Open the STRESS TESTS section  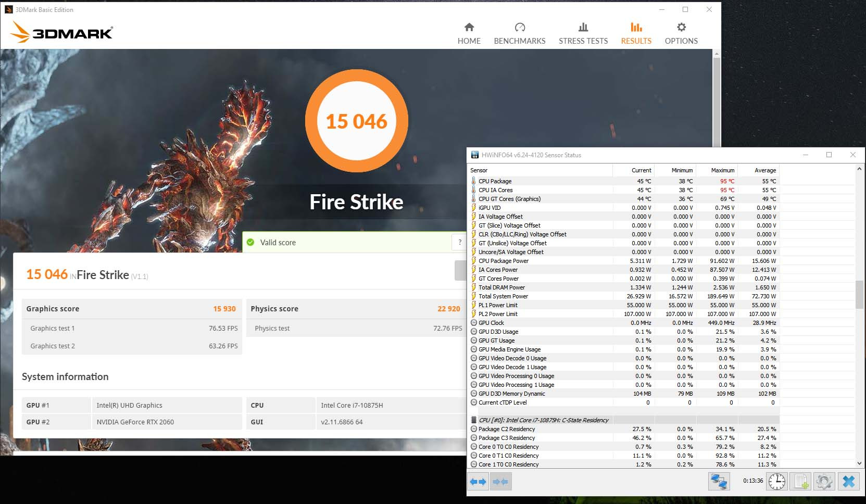583,33
